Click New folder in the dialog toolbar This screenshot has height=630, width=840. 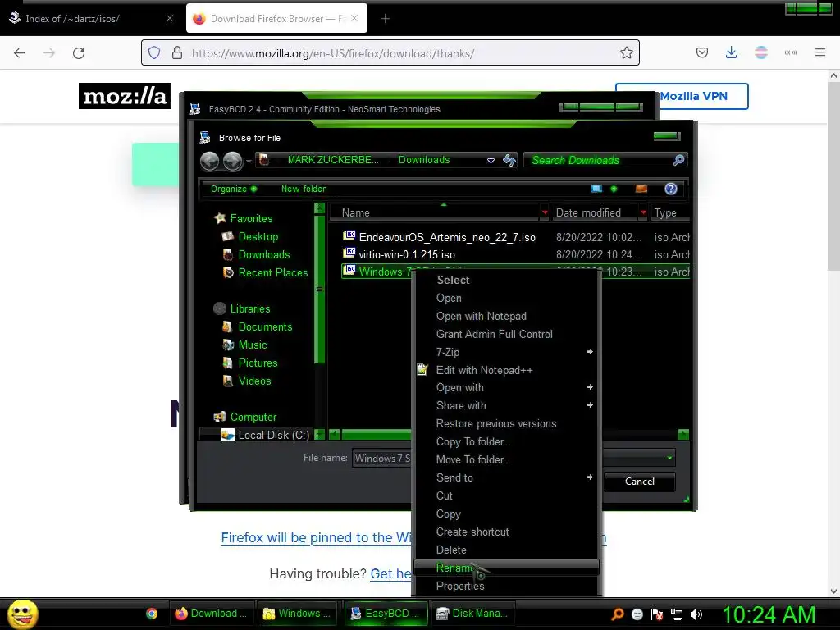[x=304, y=189]
